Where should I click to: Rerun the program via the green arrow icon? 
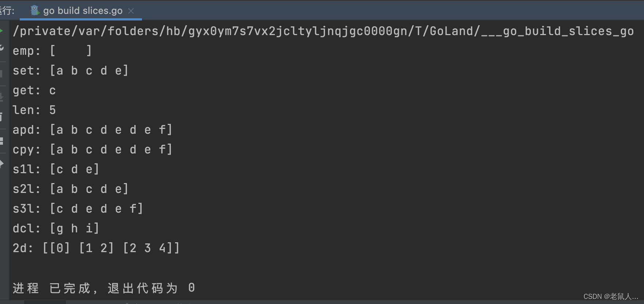tap(3, 30)
